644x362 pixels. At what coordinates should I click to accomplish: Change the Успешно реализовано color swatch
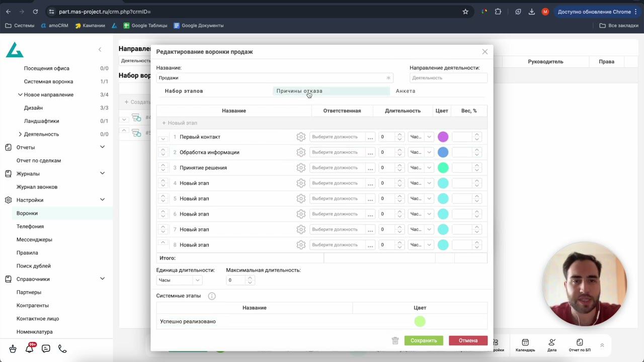click(420, 321)
